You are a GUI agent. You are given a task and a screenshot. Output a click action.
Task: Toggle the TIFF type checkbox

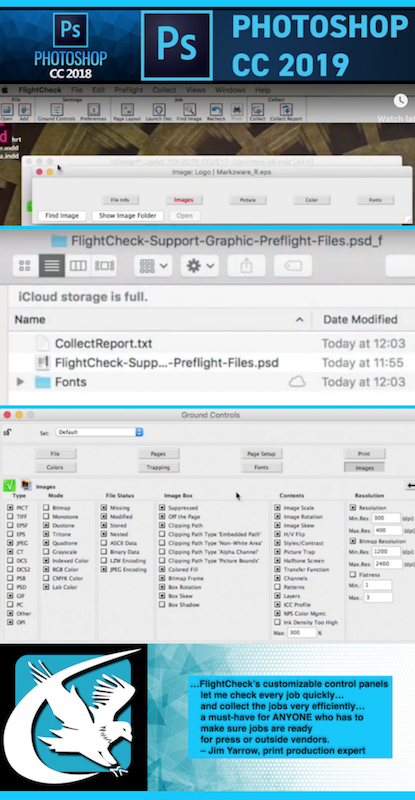point(10,516)
